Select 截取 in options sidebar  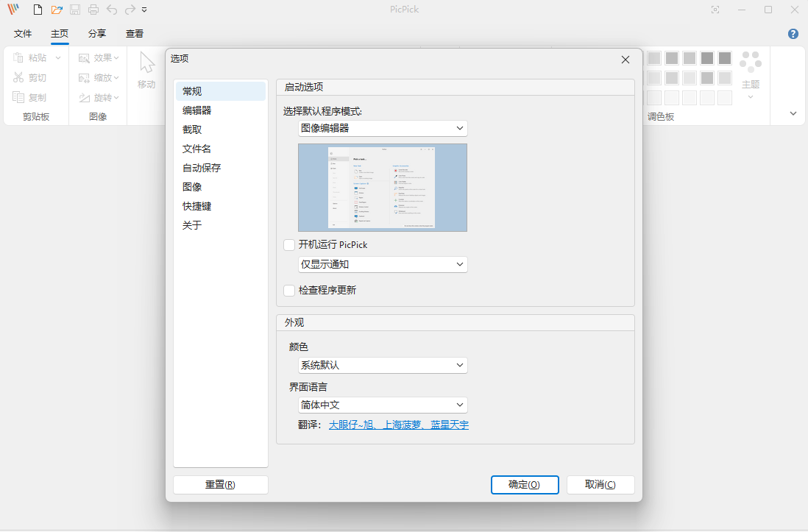(221, 130)
